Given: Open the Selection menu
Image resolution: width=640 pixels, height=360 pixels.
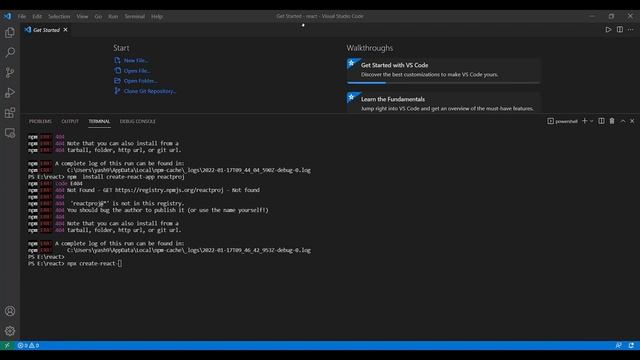Looking at the screenshot, I should pyautogui.click(x=59, y=16).
